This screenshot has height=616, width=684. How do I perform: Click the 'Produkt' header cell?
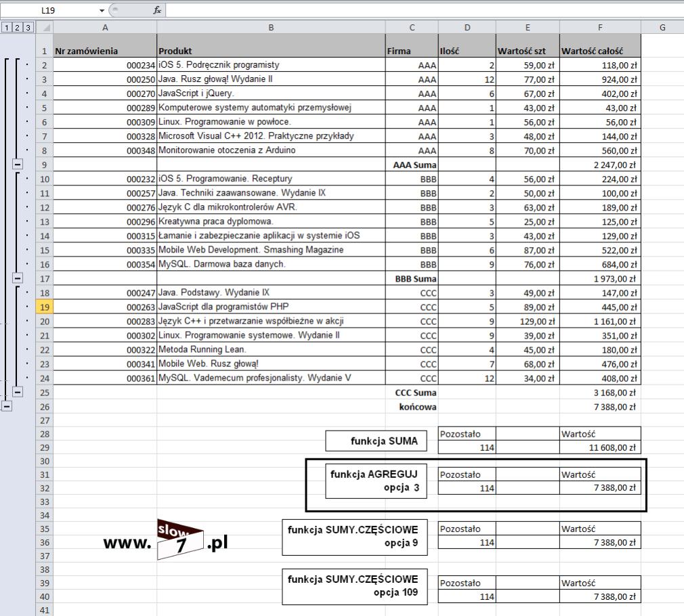point(271,46)
